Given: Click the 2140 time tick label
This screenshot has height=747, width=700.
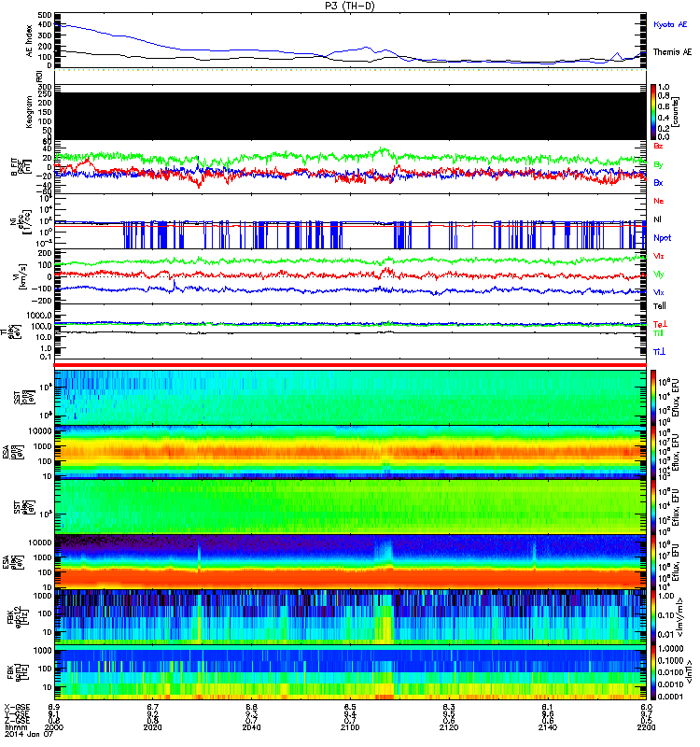Looking at the screenshot, I should click(x=548, y=727).
